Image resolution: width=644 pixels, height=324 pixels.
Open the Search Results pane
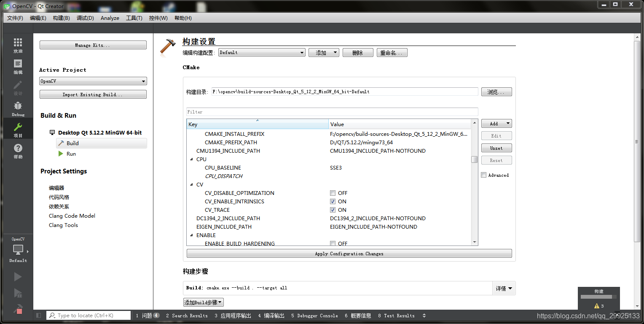point(187,316)
